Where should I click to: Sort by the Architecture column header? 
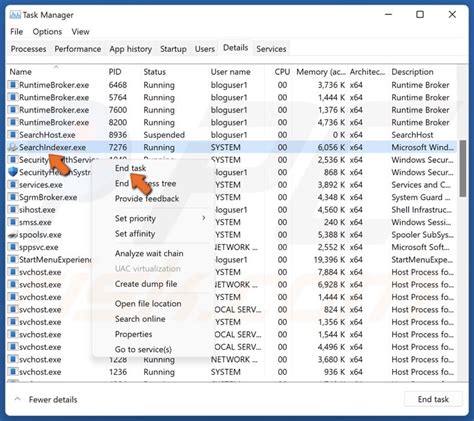click(367, 72)
